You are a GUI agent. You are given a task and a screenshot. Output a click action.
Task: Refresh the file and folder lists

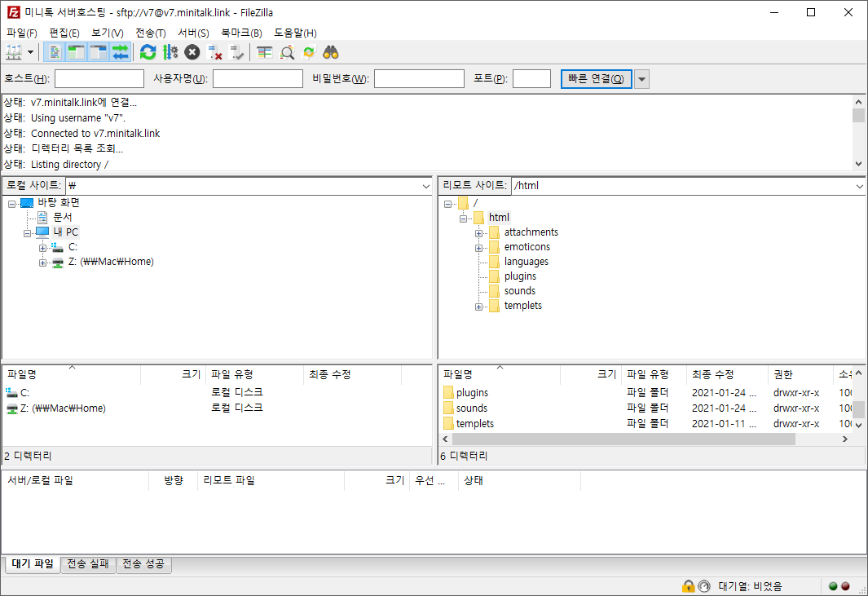click(x=148, y=53)
